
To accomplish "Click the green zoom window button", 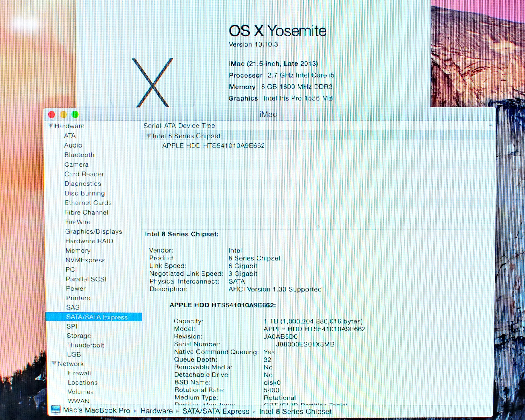I will coord(75,115).
